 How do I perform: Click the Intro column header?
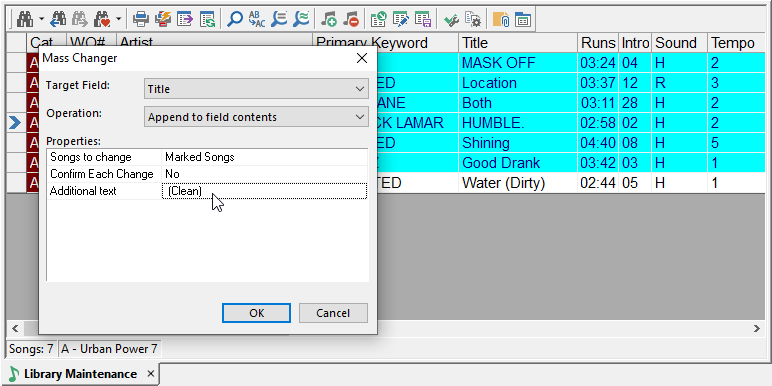(x=635, y=43)
